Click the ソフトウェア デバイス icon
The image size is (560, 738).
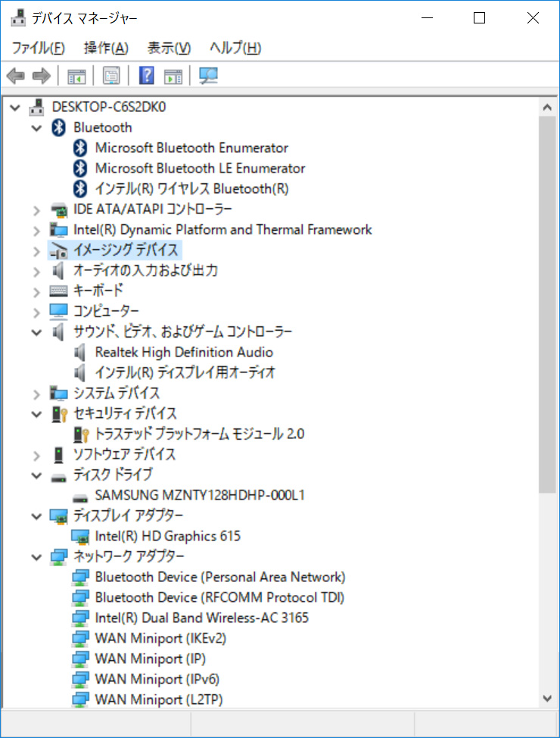59,455
